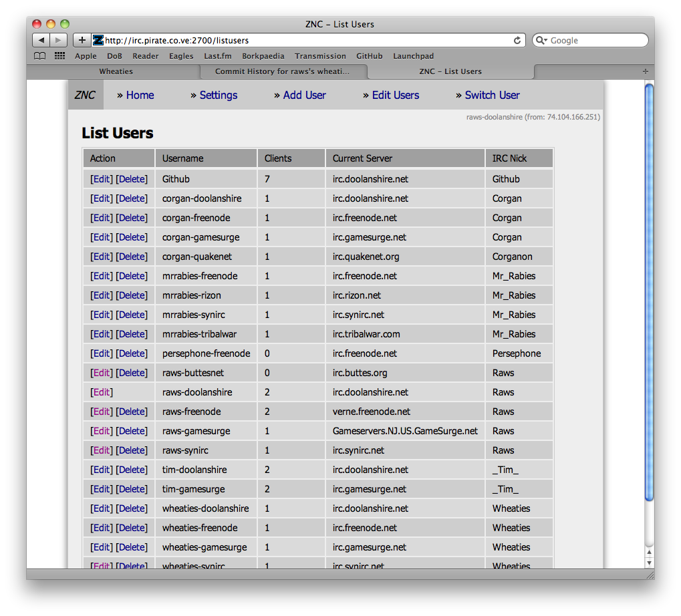Click the ZNC favicon in address bar

pos(98,40)
